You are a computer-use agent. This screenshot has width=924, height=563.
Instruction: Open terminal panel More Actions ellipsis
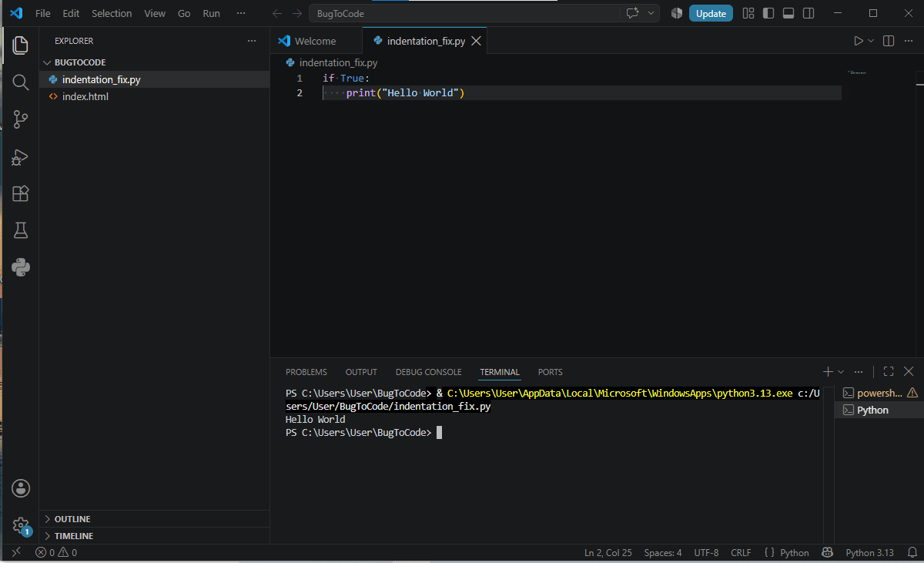tap(859, 371)
